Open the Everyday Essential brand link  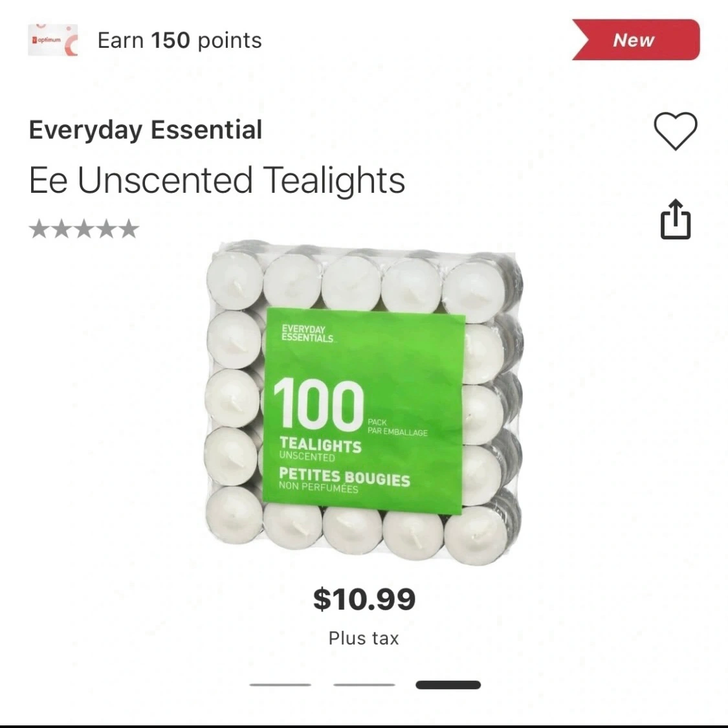click(146, 129)
